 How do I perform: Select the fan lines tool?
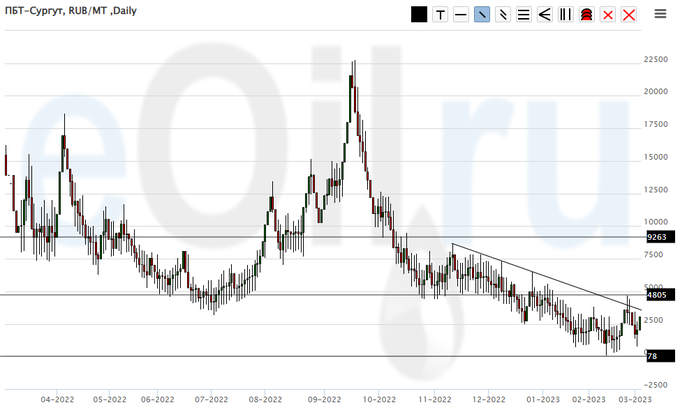(545, 15)
